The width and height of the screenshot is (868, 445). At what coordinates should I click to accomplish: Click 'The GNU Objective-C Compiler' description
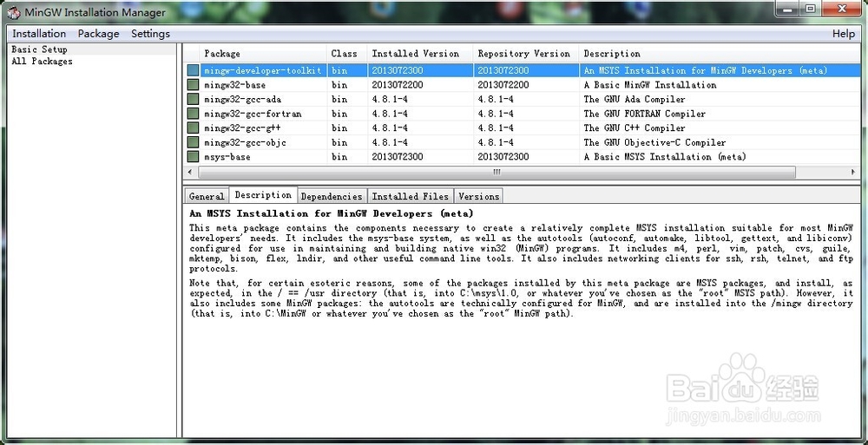coord(654,142)
